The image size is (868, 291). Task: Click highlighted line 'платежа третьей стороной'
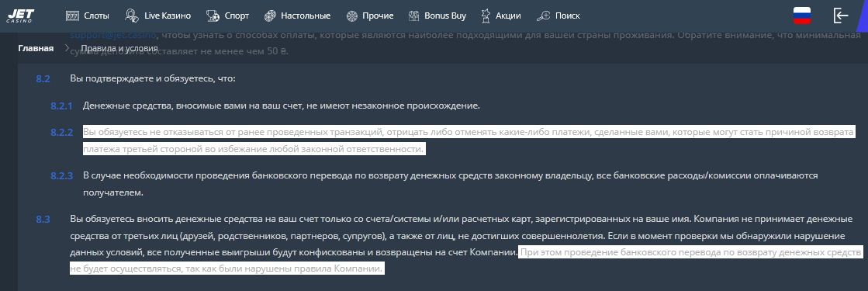(x=254, y=148)
